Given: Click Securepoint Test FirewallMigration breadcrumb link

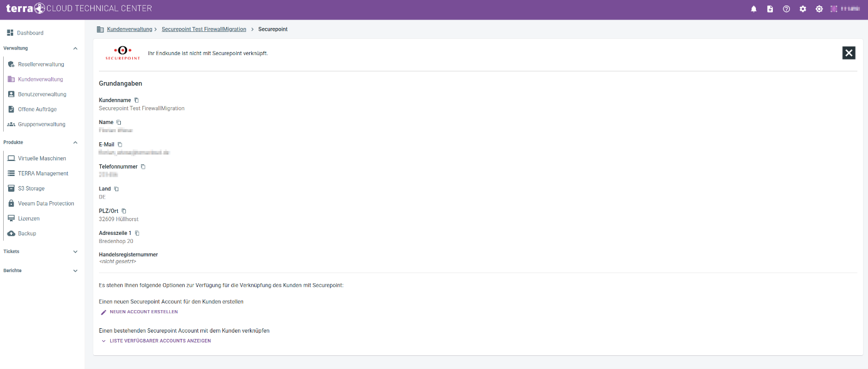Looking at the screenshot, I should tap(204, 29).
